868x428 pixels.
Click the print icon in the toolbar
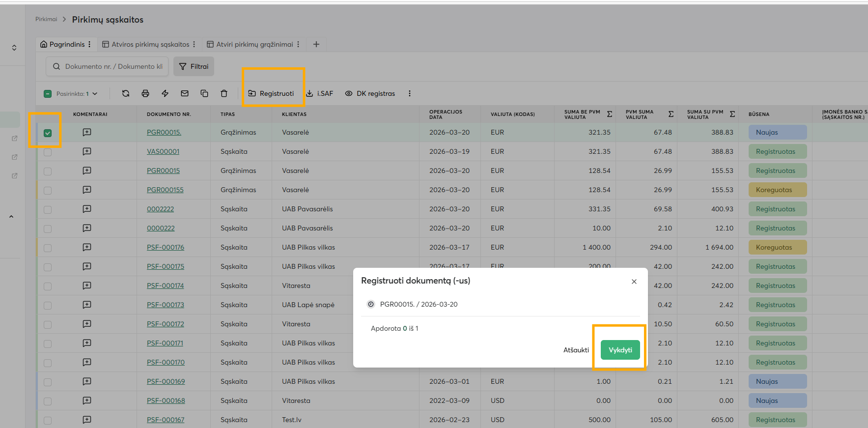[145, 93]
